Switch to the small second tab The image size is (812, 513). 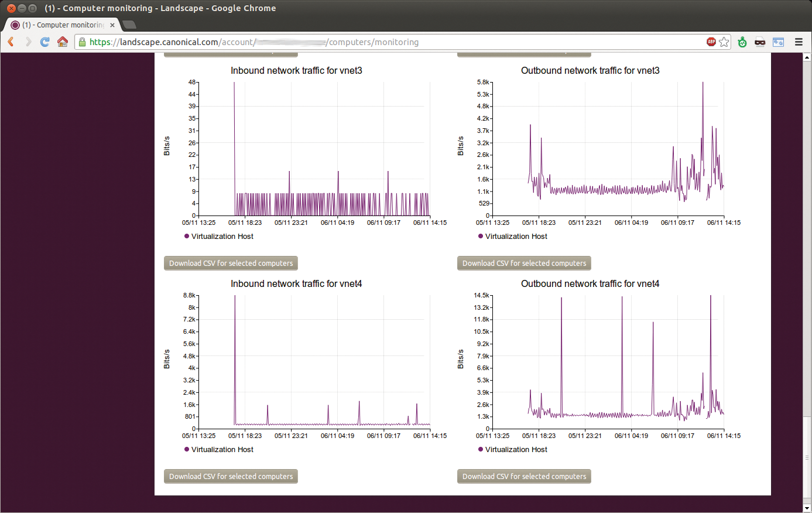pyautogui.click(x=128, y=25)
